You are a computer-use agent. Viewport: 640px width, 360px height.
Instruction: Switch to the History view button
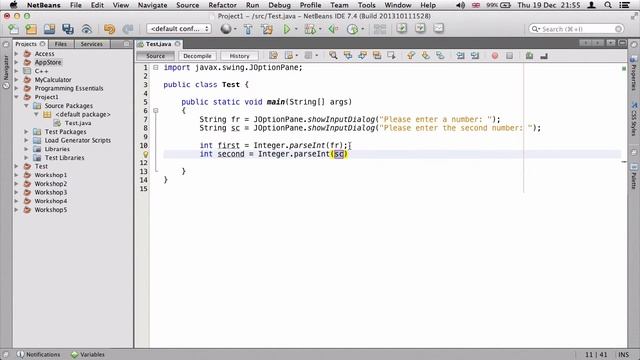tap(239, 56)
